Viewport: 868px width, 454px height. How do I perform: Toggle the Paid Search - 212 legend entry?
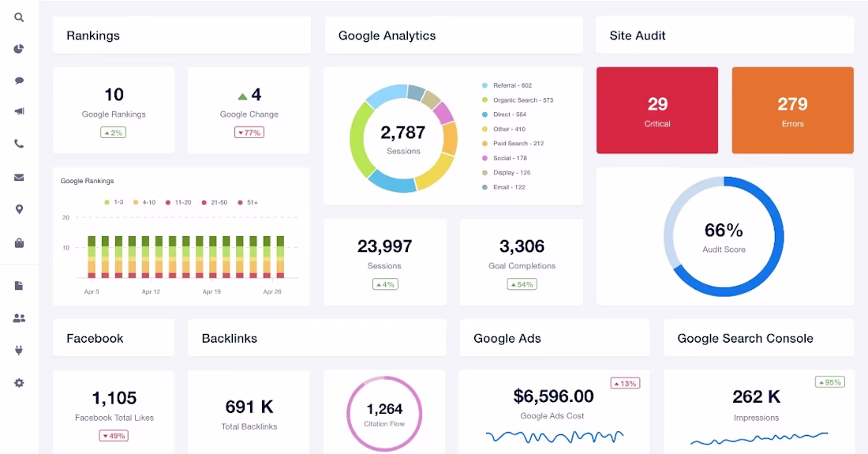tap(513, 144)
